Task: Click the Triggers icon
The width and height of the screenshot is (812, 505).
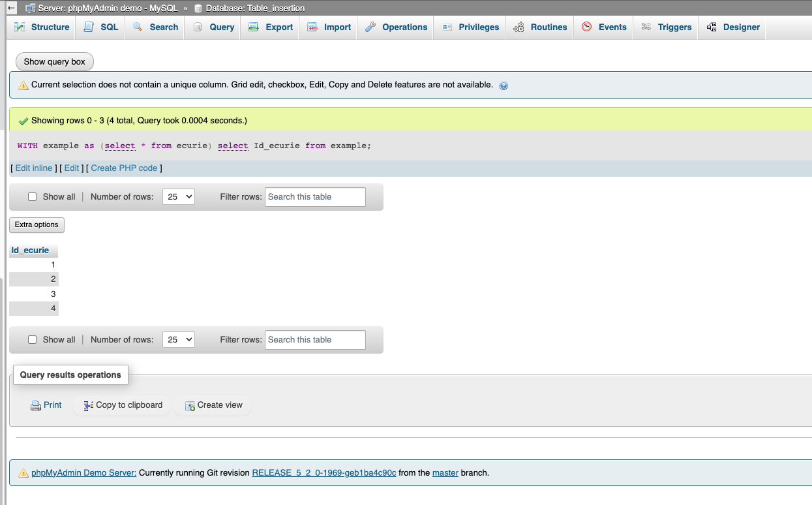Action: pos(646,27)
